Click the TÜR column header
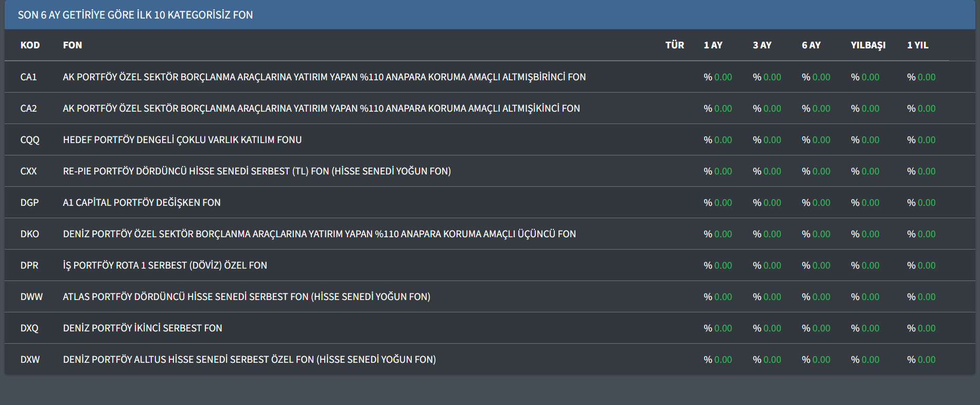This screenshot has height=405, width=980. [x=674, y=45]
